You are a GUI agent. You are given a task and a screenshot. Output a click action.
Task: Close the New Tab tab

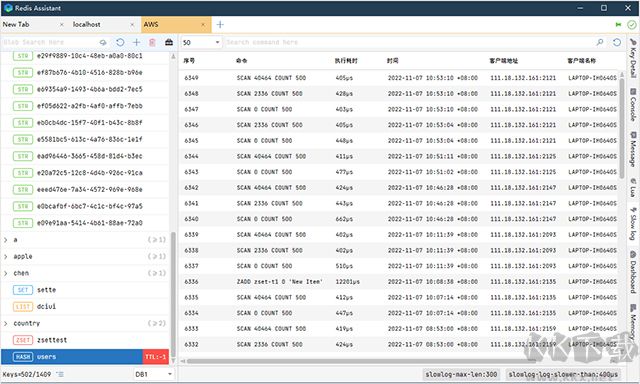pos(62,24)
